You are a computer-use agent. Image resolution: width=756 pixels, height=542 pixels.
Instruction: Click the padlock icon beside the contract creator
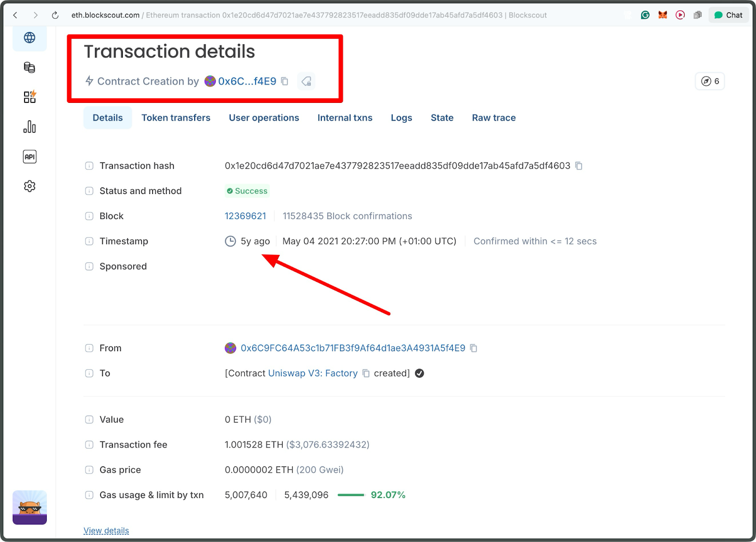point(306,81)
